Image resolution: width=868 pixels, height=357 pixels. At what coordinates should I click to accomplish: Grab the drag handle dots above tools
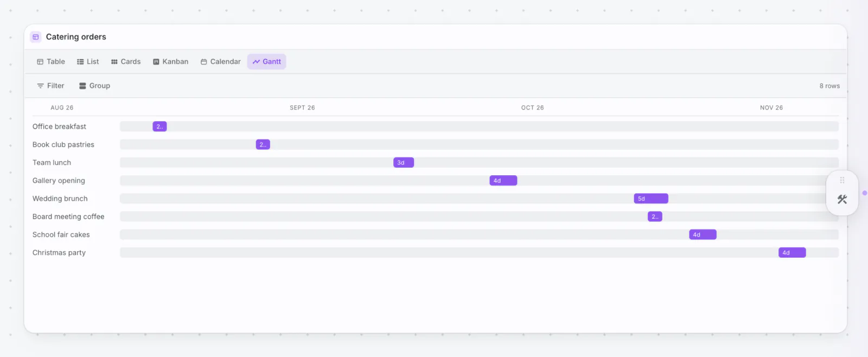coord(842,180)
